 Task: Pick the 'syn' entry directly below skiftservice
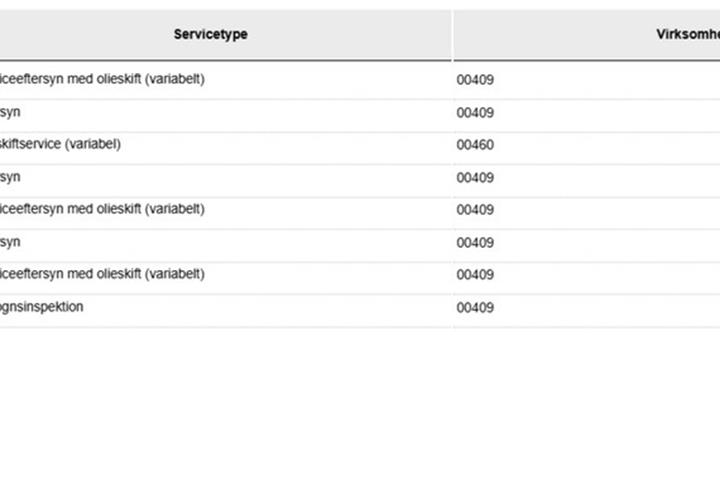[10, 177]
